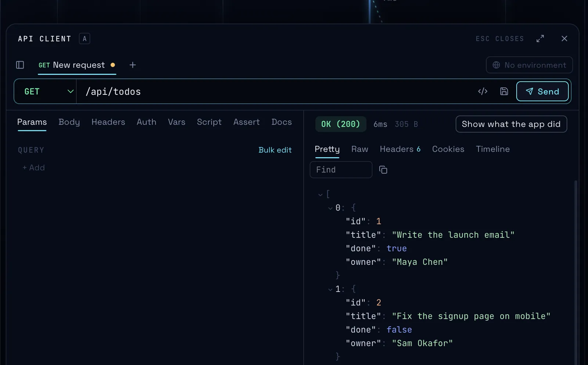The image size is (588, 365).
Task: Click the "Write the launch email" value
Action: click(x=453, y=235)
